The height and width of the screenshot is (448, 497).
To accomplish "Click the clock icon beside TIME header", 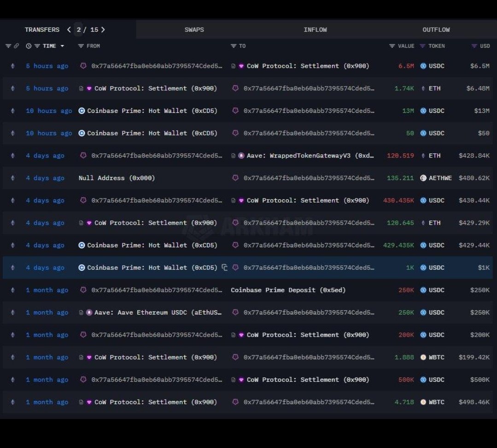I will 29,46.
